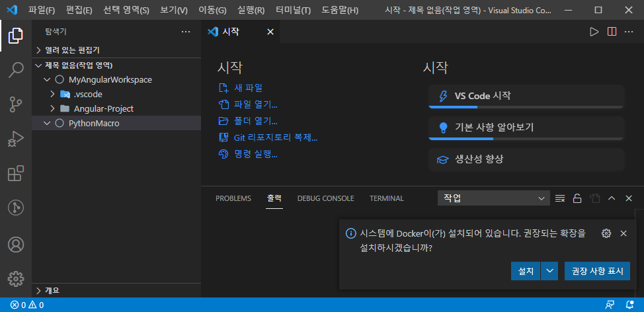This screenshot has height=312, width=644.
Task: Expand the 열려 있는 편집기 section
Action: click(x=38, y=50)
